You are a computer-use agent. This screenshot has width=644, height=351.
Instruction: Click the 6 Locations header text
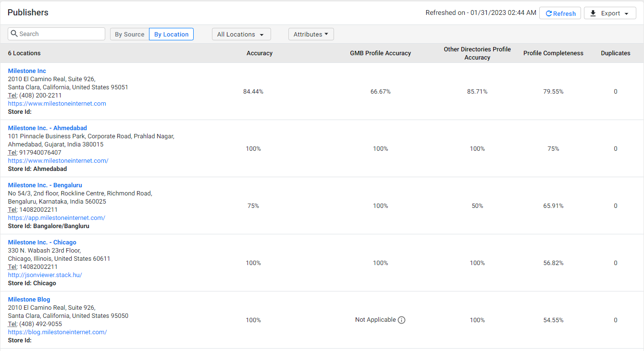tap(25, 53)
